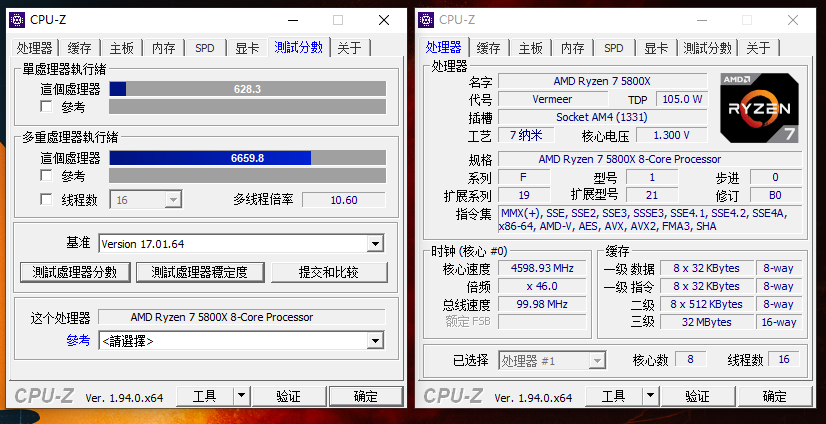Click the multi thread score bar 6659.8
This screenshot has width=826, height=424.
(x=248, y=157)
